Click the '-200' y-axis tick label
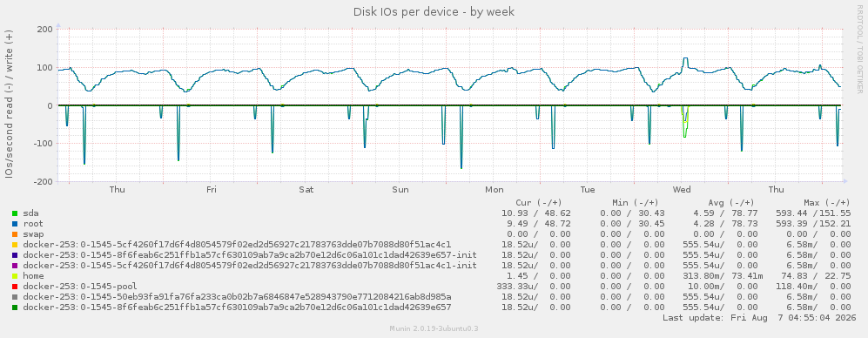 click(x=44, y=181)
